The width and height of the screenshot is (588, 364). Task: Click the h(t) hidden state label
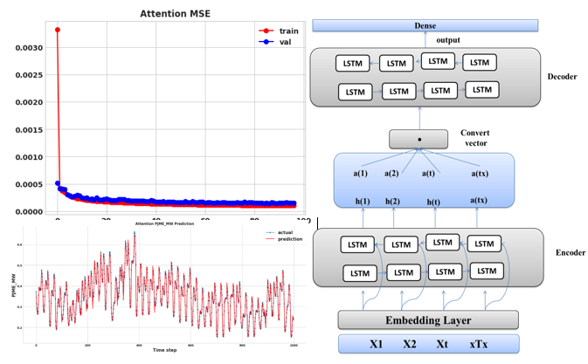433,203
